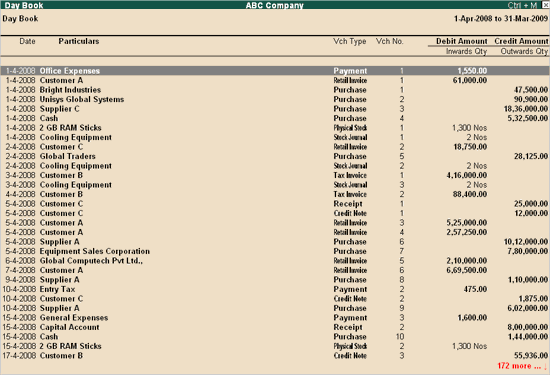Select the 2-4-2008 Cooling Equipment stock journal
The image size is (550, 375).
275,166
